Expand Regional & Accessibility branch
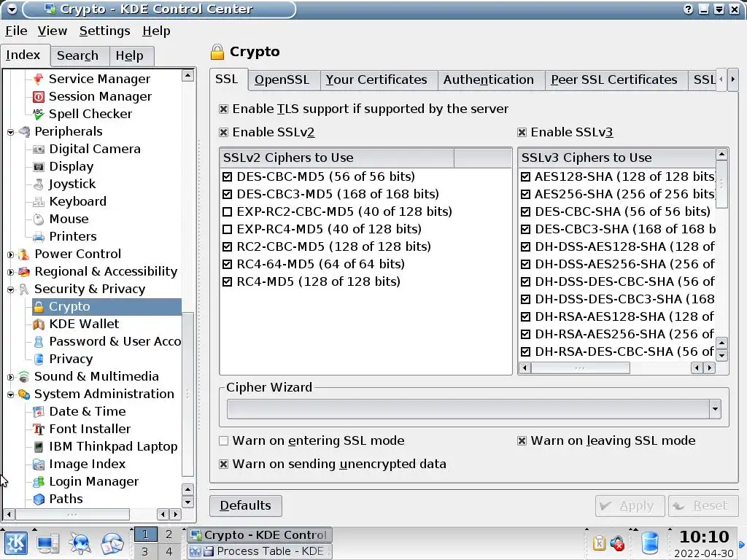This screenshot has height=560, width=747. click(x=10, y=272)
